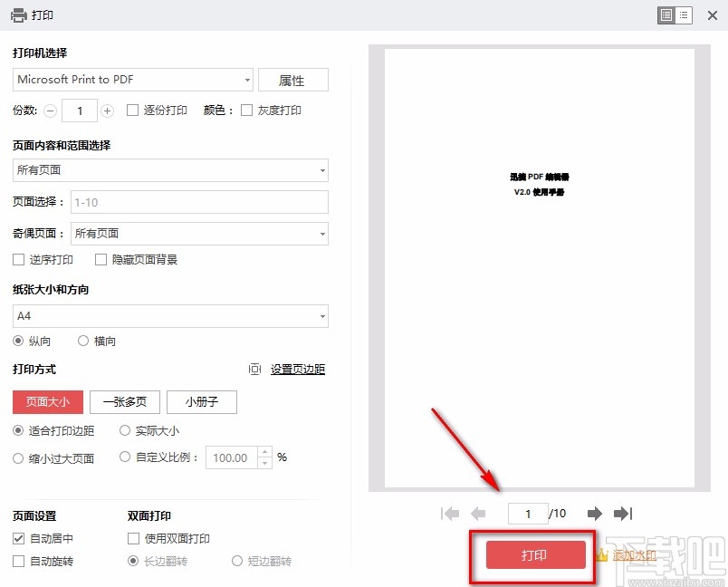Switch to the list view icon top right
728x587 pixels.
point(685,15)
